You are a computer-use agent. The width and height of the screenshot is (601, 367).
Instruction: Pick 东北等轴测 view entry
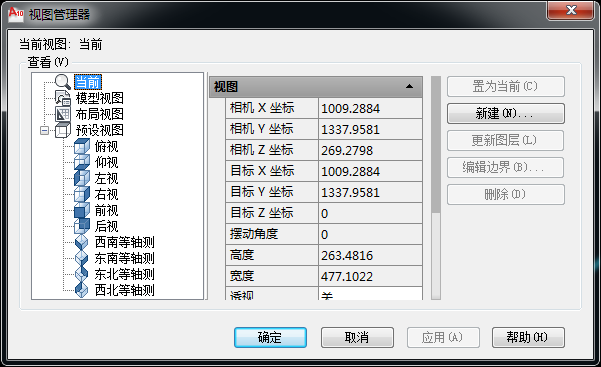click(x=125, y=275)
